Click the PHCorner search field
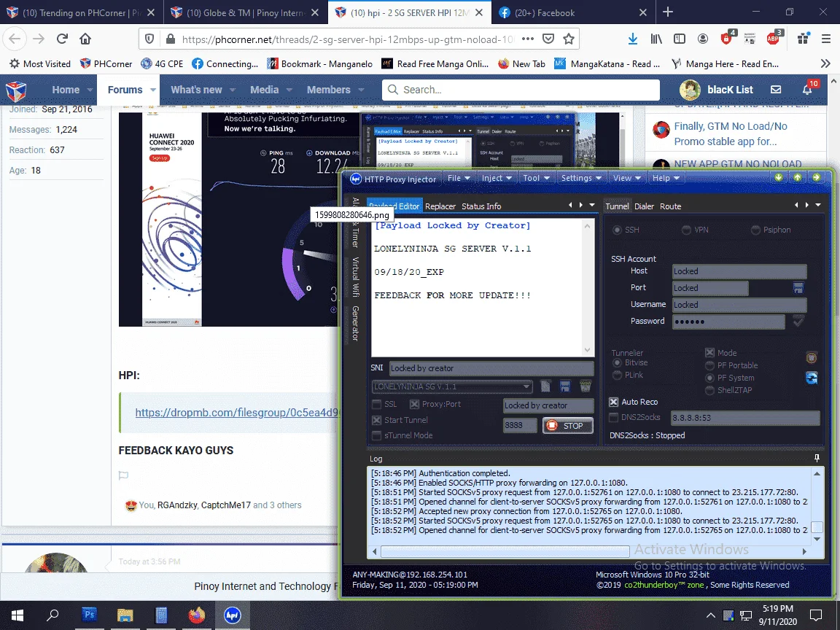Image resolution: width=840 pixels, height=630 pixels. [521, 90]
